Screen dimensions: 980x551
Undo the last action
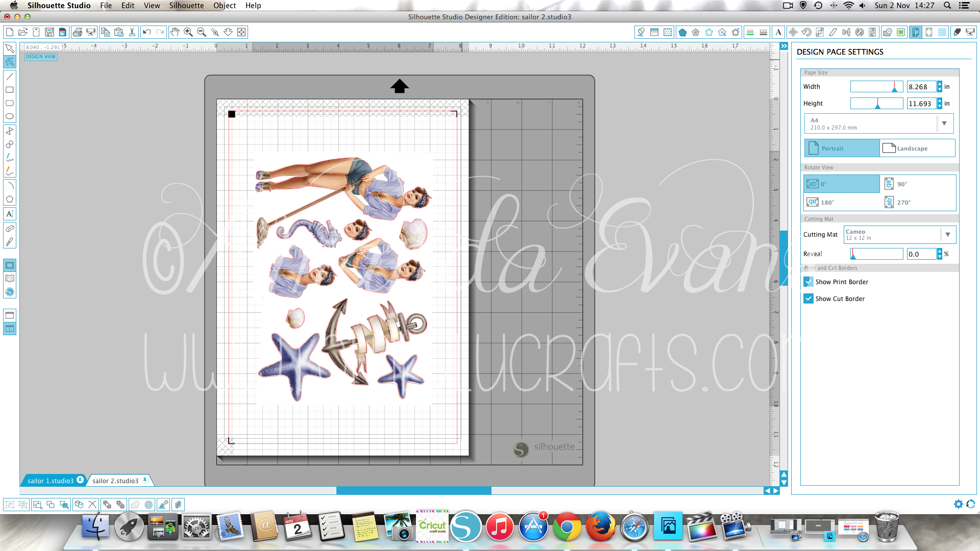pyautogui.click(x=147, y=32)
